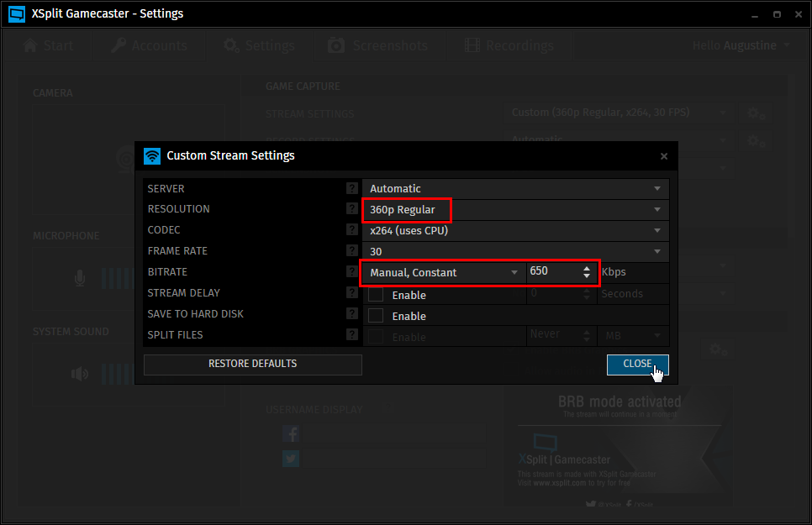Click the BRB mode preview thumbnail
This screenshot has width=812, height=525.
tap(619, 446)
